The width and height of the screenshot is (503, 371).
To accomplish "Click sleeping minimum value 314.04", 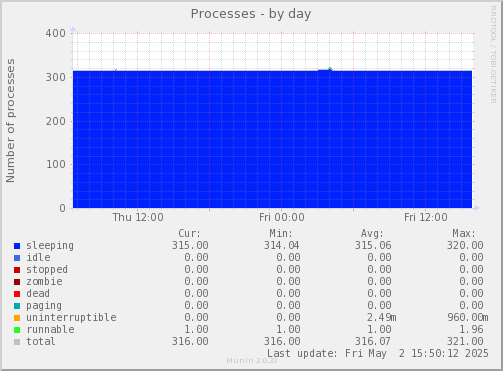I will 282,245.
